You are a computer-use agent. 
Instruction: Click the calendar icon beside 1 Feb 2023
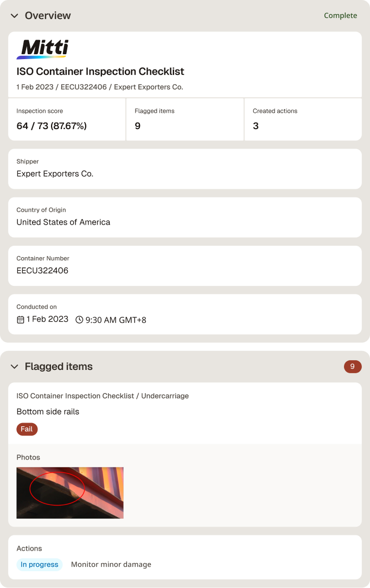(21, 319)
